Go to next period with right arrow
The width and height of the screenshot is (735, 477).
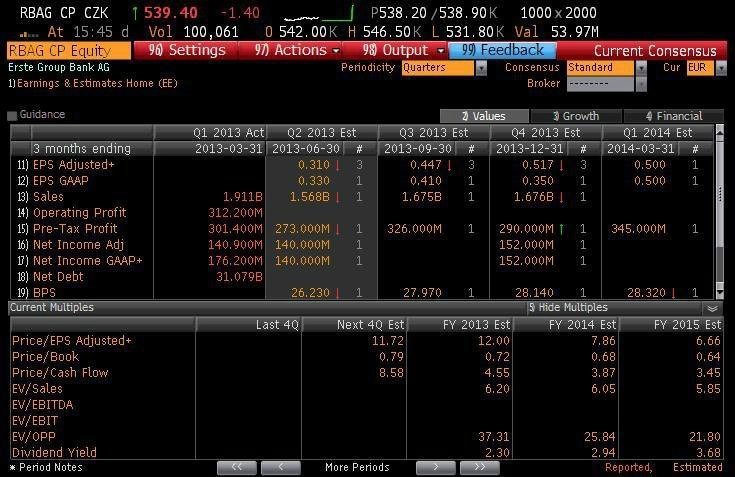pyautogui.click(x=435, y=467)
